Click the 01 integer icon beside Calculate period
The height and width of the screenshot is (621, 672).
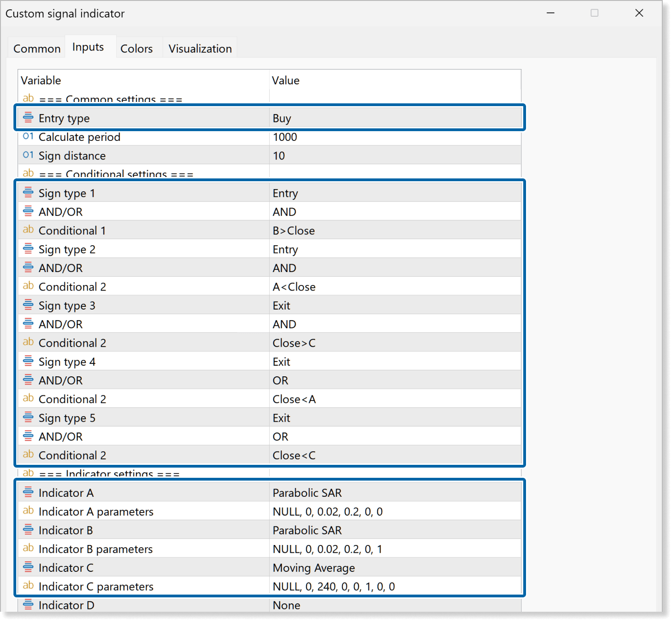pyautogui.click(x=28, y=136)
